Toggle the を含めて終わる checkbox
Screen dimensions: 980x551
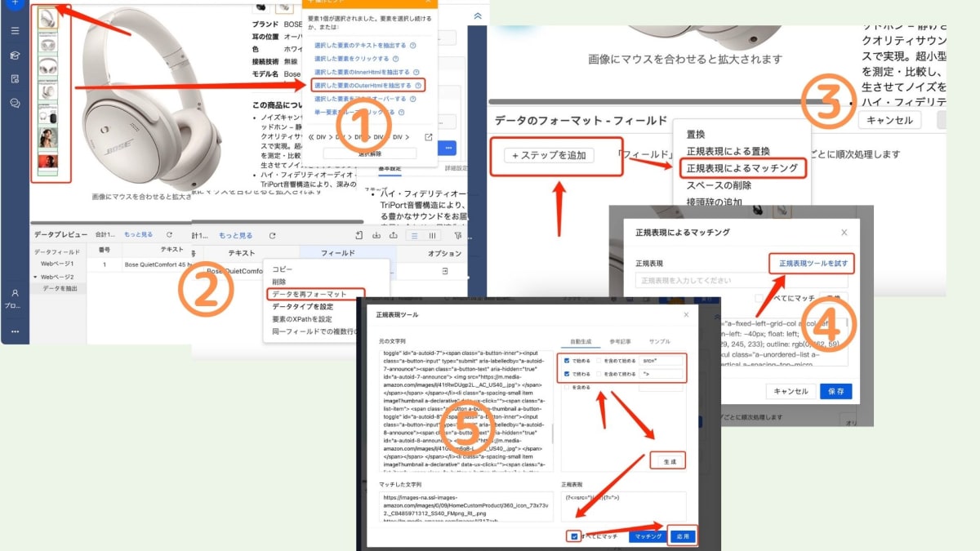click(x=599, y=374)
